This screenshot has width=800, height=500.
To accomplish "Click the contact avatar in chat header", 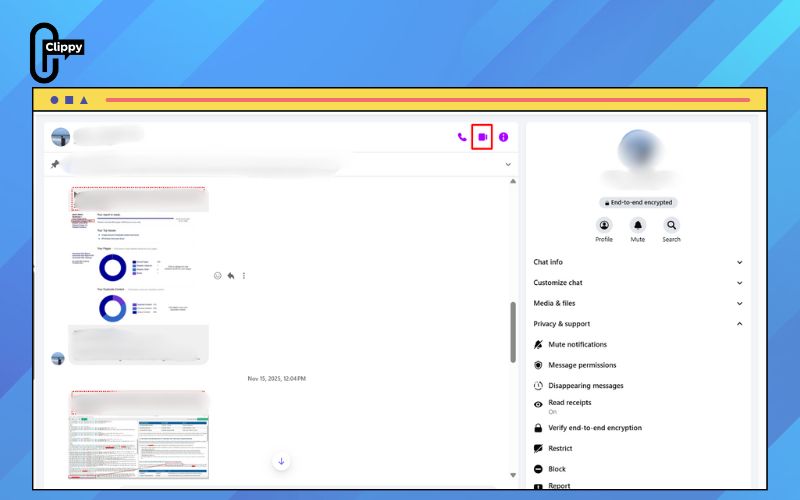I will (61, 137).
